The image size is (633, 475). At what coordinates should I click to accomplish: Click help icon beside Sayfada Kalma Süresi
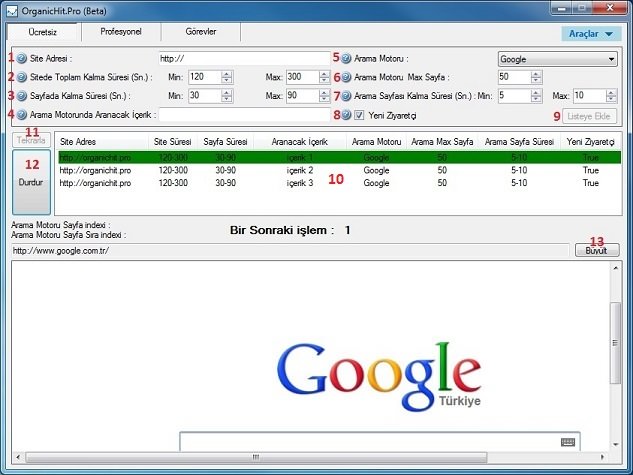21,96
